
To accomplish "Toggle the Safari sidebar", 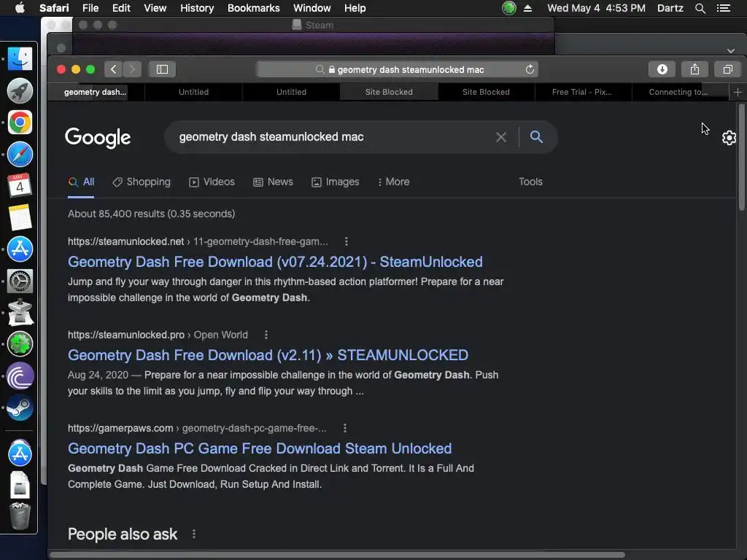I will coord(162,69).
